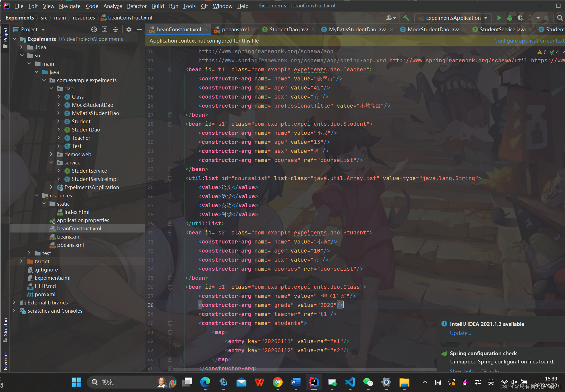The width and height of the screenshot is (565, 392).
Task: Click the Debug bug icon
Action: tap(510, 18)
